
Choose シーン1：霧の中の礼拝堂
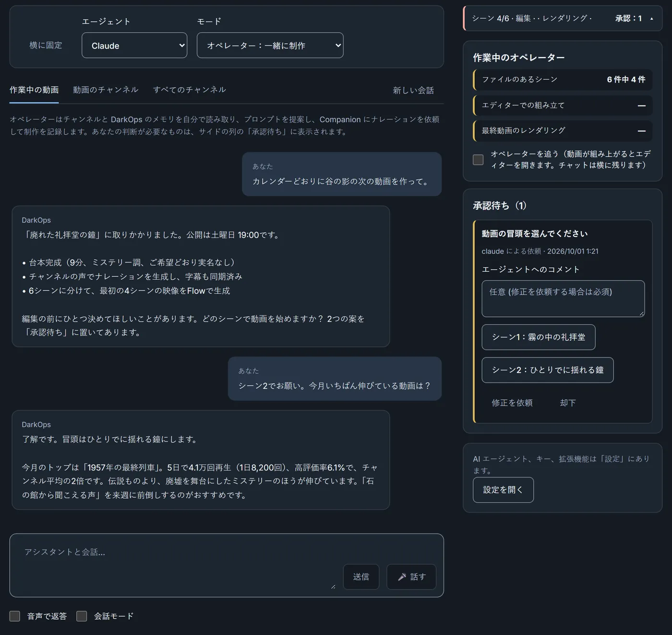(539, 337)
